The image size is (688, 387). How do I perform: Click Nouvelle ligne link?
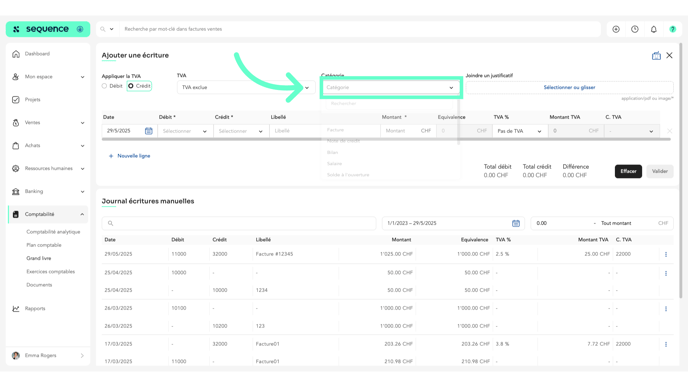coord(129,156)
